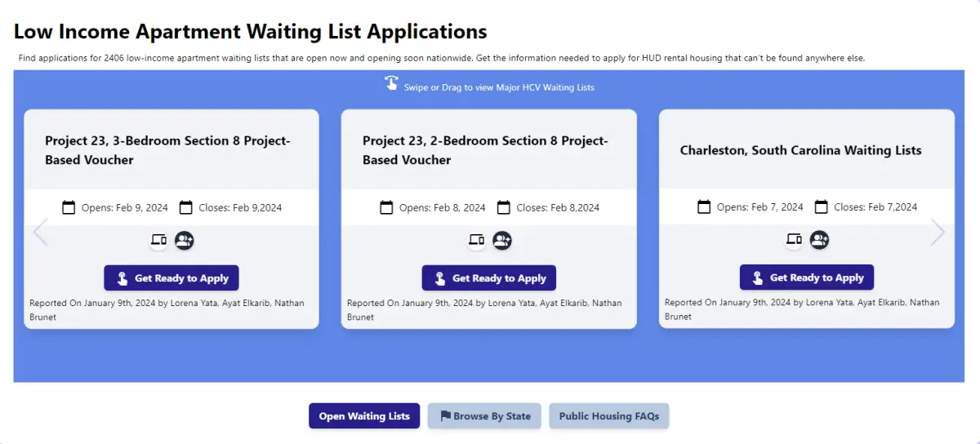Click Get Ready to Apply for 2-Bedroom voucher
Image resolution: width=980 pixels, height=444 pixels.
tap(489, 277)
